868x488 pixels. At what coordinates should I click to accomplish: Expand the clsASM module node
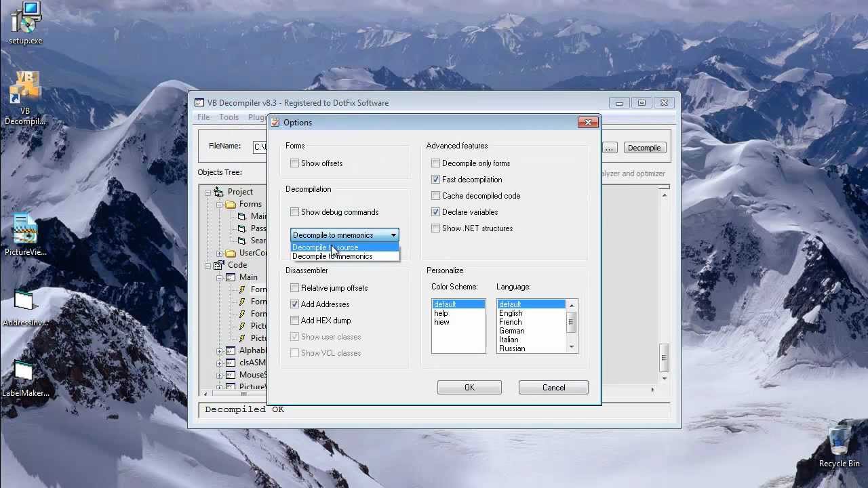point(220,363)
